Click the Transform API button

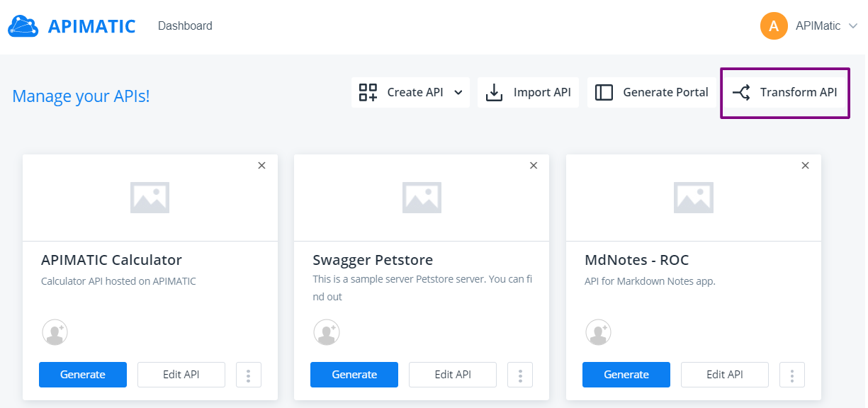[x=784, y=92]
